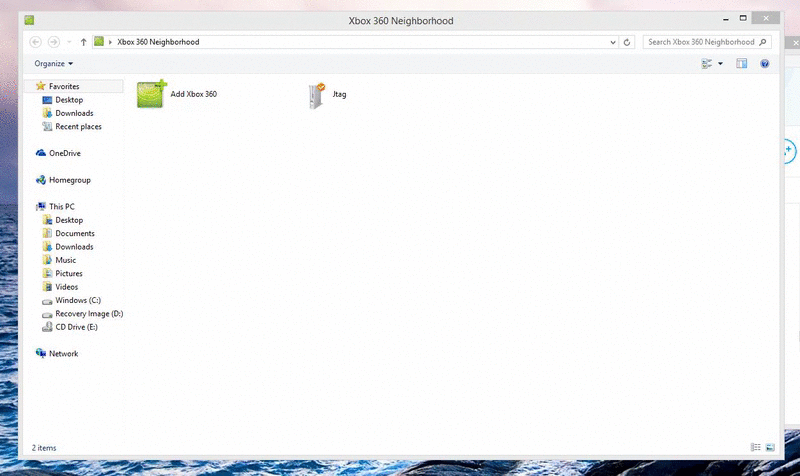Viewport: 800px width, 476px height.
Task: Open the Videos folder
Action: (x=66, y=287)
